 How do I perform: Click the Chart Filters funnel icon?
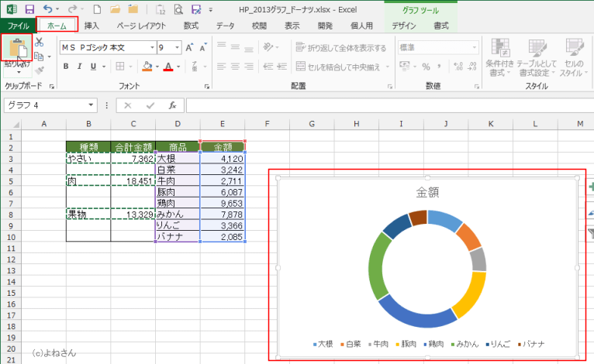coord(590,232)
